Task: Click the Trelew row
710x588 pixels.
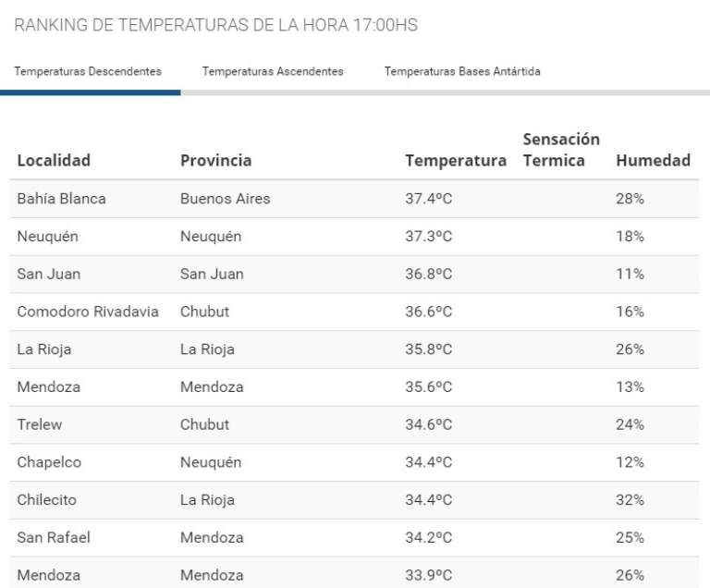Action: pyautogui.click(x=40, y=424)
